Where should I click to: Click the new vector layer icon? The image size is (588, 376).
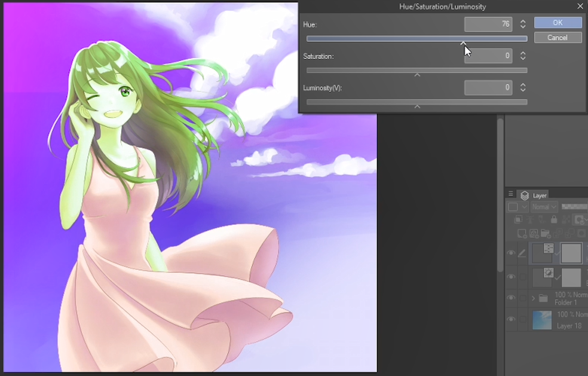(535, 233)
